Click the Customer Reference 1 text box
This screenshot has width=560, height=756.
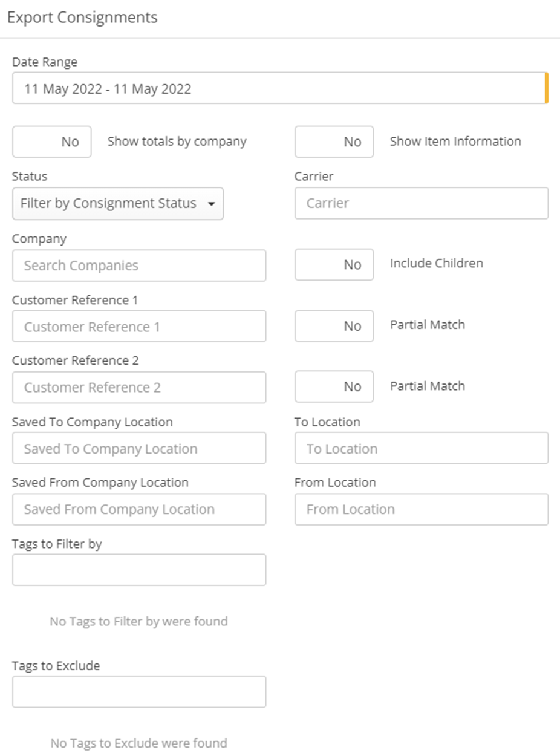(139, 327)
